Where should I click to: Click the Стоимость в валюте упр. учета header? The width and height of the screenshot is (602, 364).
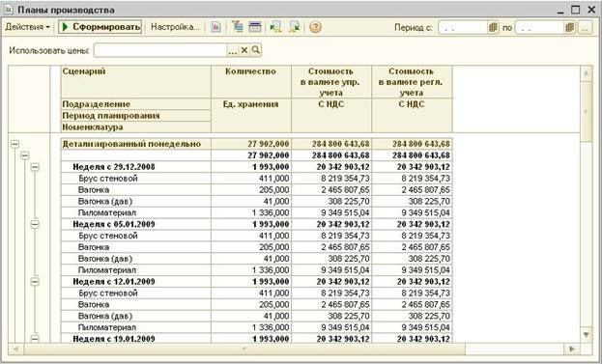(x=331, y=82)
